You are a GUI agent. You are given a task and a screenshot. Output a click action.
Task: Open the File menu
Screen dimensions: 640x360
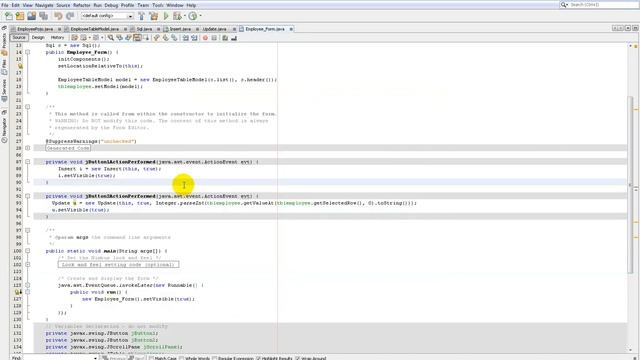tap(4, 5)
